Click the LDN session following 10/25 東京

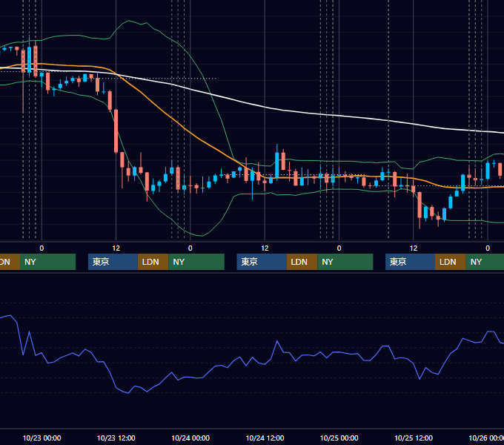point(451,262)
